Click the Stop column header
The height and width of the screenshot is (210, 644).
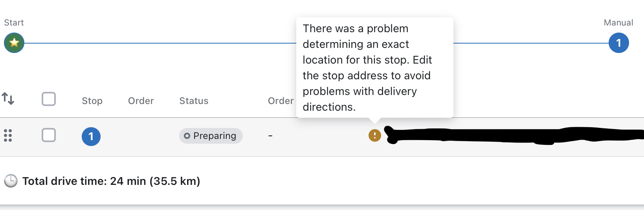click(x=92, y=101)
